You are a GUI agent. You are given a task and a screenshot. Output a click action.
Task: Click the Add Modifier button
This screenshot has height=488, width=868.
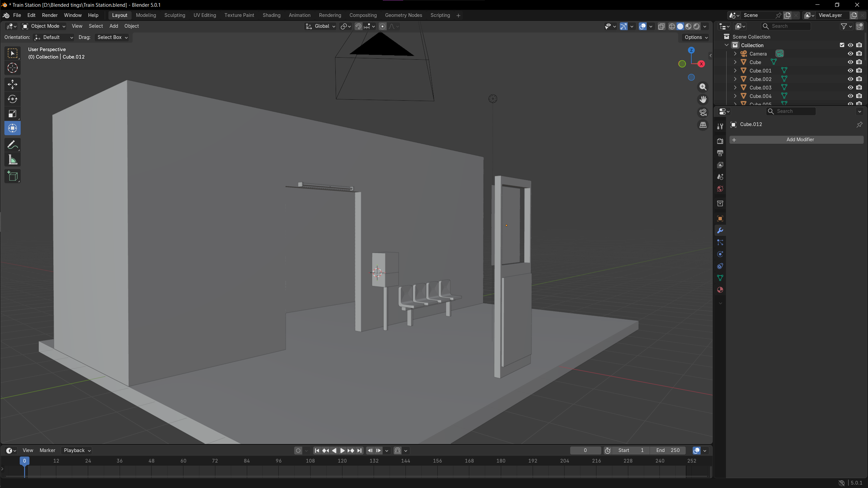click(796, 140)
